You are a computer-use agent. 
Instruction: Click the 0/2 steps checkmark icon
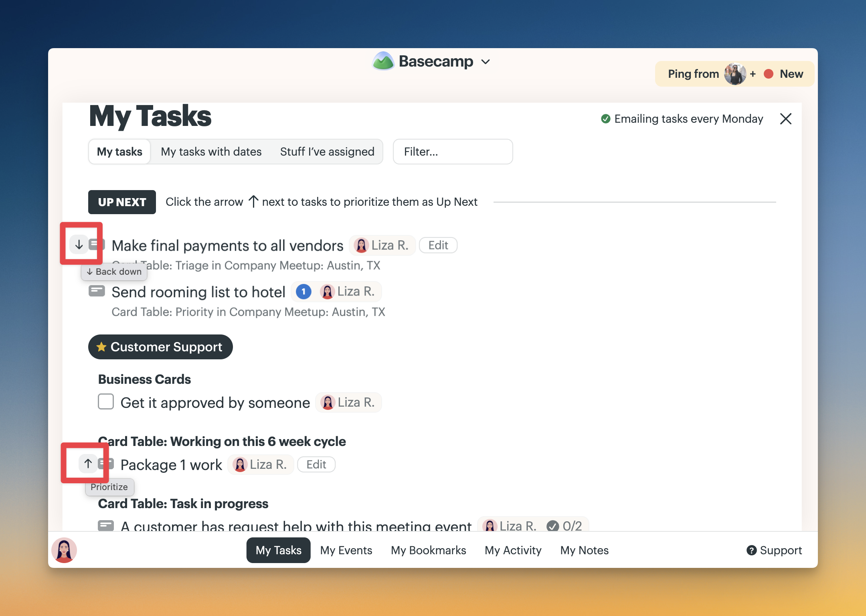(553, 526)
